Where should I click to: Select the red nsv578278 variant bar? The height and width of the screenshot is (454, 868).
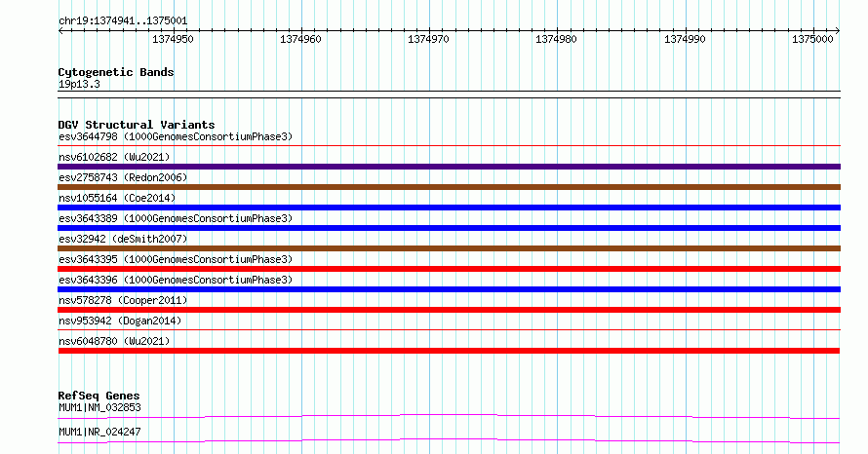click(x=449, y=310)
